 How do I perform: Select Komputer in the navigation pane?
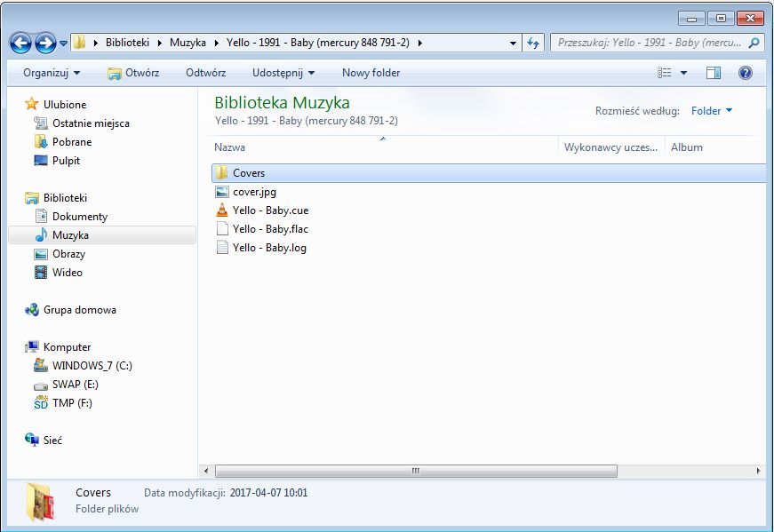click(x=68, y=347)
